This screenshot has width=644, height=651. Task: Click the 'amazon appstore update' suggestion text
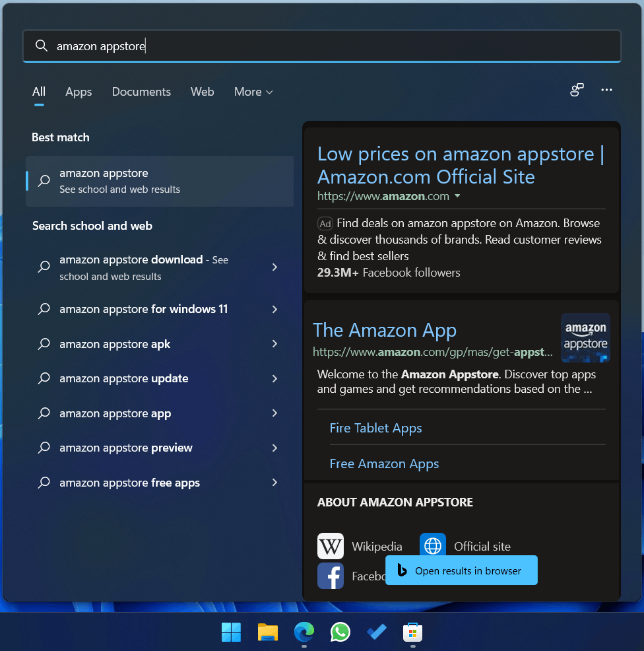[x=123, y=378]
